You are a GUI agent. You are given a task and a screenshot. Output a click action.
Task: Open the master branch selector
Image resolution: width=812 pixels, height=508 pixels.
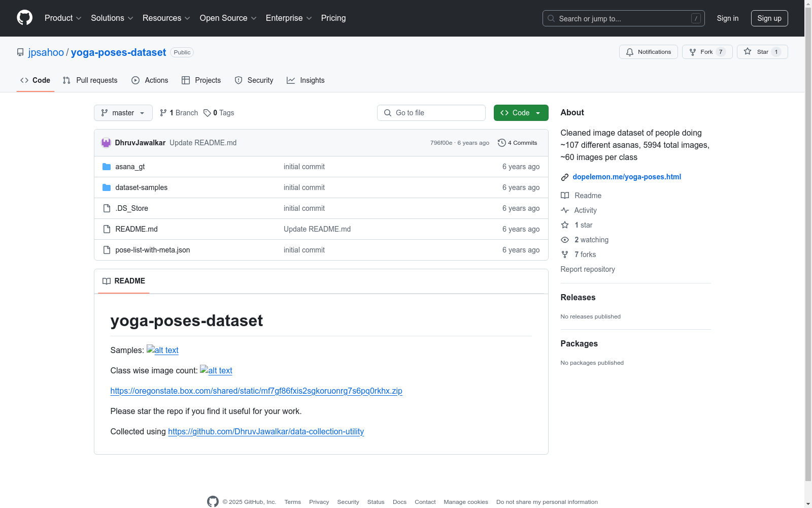pyautogui.click(x=123, y=113)
